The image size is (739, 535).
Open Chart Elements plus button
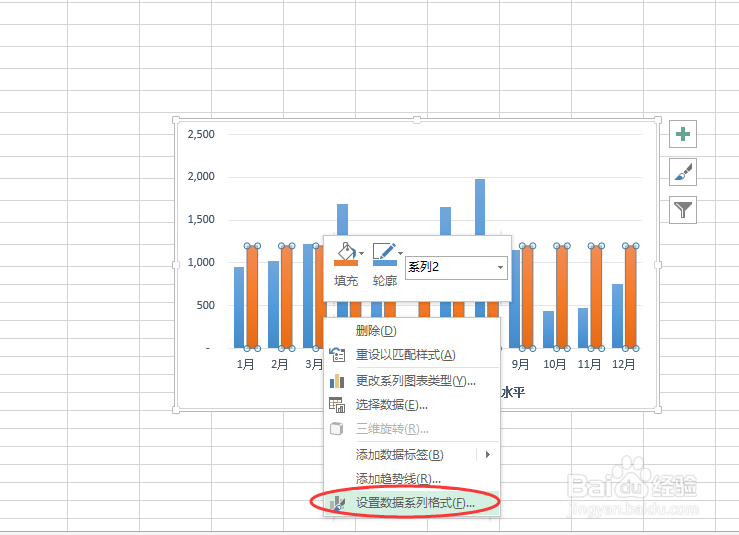[x=683, y=134]
